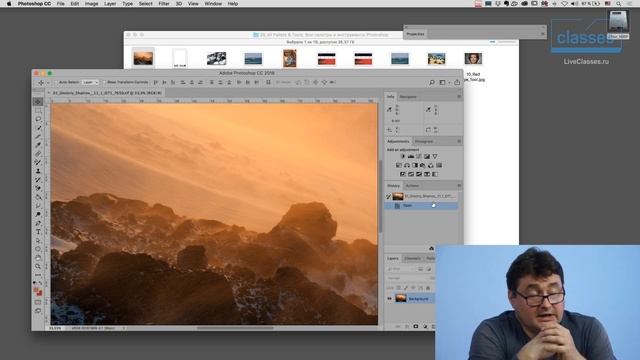Viewport: 640px width, 360px height.
Task: Toggle lock all in Layers panel
Action: [x=428, y=288]
